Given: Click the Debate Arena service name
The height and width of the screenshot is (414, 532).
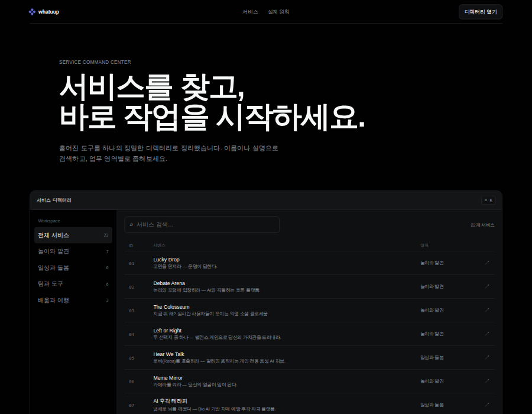Looking at the screenshot, I should (x=169, y=283).
